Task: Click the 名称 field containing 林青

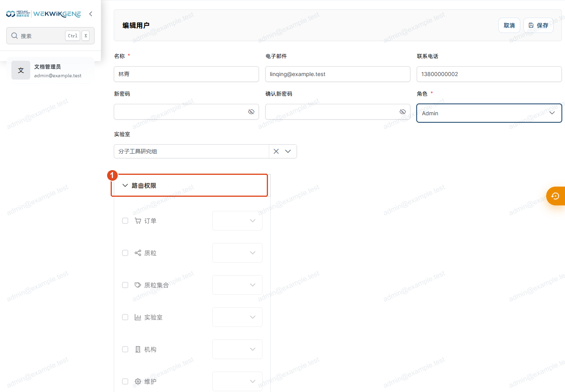Action: tap(186, 74)
